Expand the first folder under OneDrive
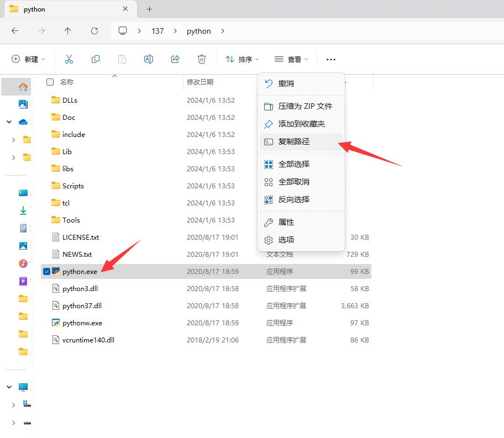 coord(13,140)
